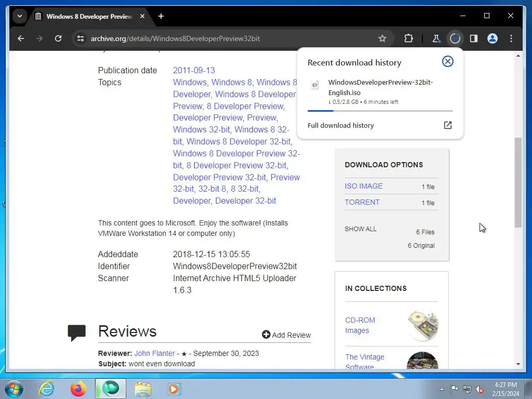Open the taskbar clock 4:27 PM
532x399 pixels.
coord(506,389)
